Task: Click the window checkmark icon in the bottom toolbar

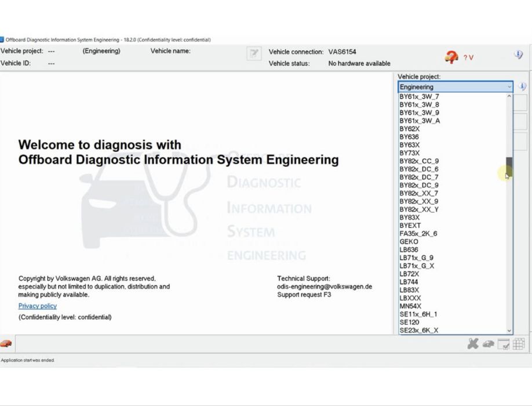Action: [x=504, y=344]
